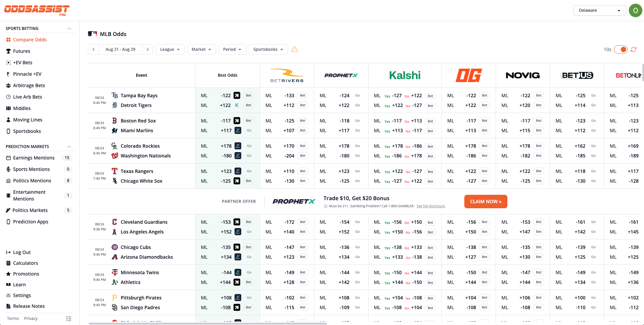
Task: Click ProphetX +178 odds for Colorado Rockies
Action: click(344, 146)
